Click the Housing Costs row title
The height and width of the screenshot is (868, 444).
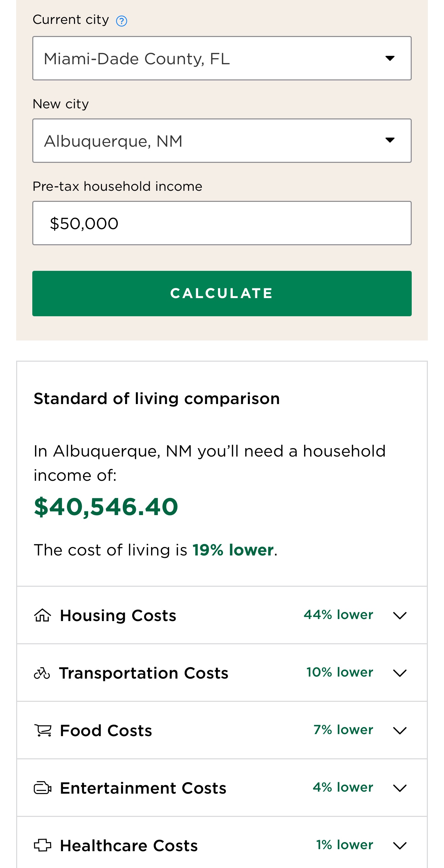click(118, 616)
